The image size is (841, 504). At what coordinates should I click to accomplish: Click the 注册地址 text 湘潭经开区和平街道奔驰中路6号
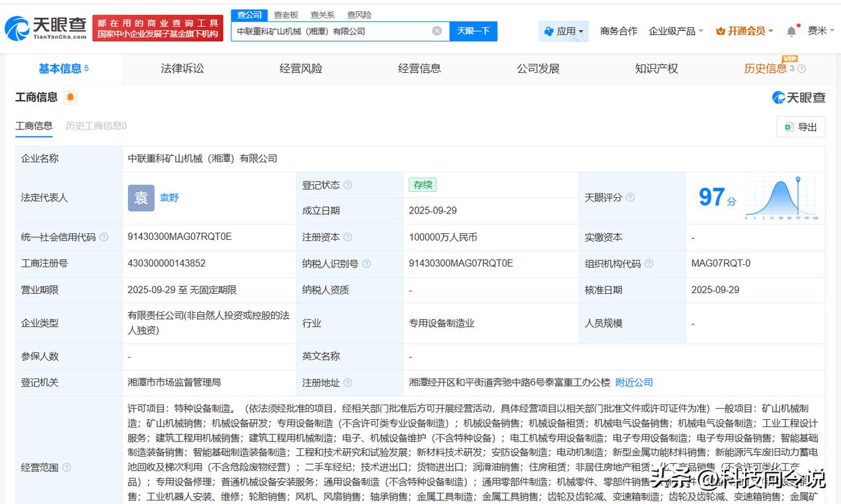509,382
